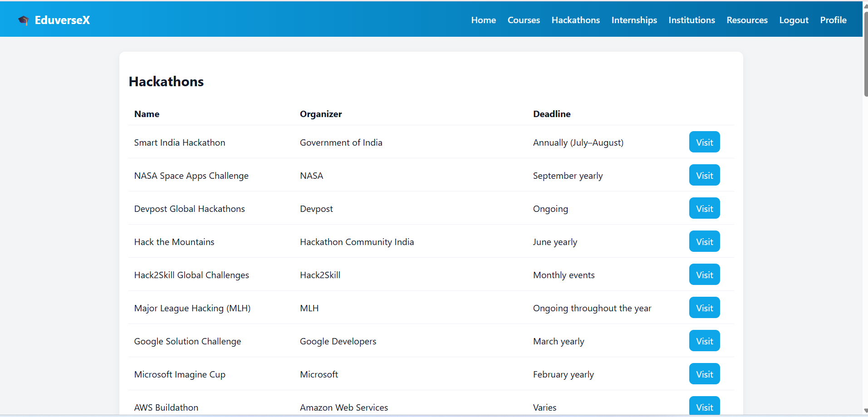This screenshot has width=868, height=417.
Task: Visit the NASA Space Apps Challenge
Action: [704, 175]
